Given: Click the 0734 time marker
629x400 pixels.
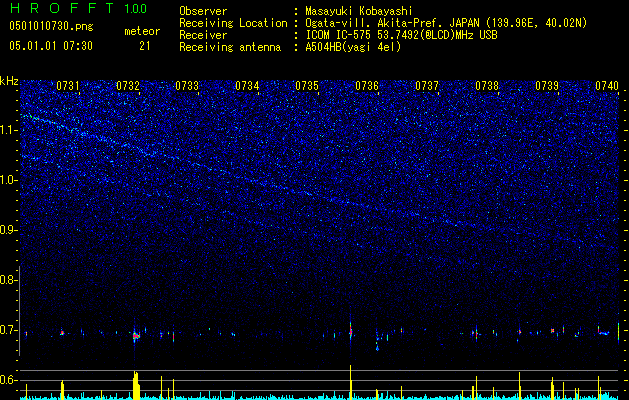Looking at the screenshot, I should click(x=247, y=86).
